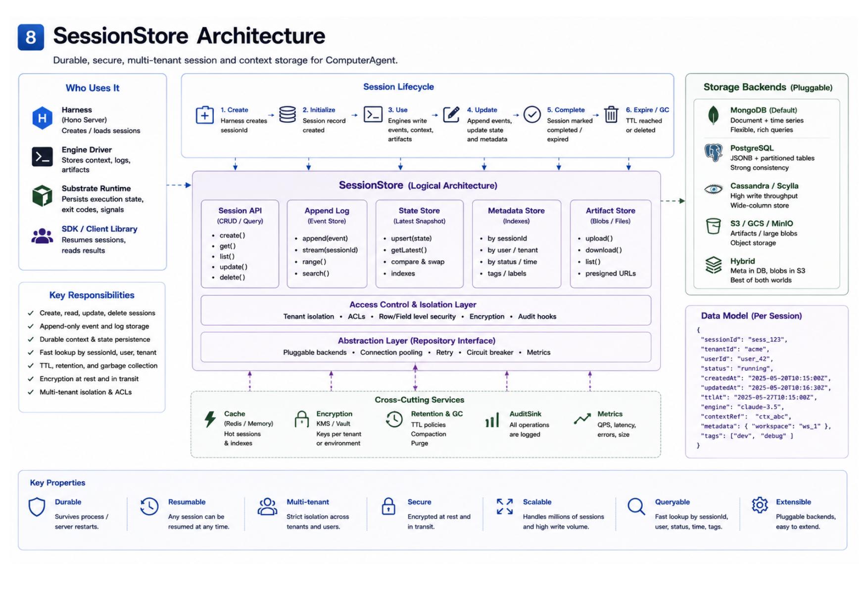Click the Use step terminal prompt icon
Image resolution: width=868 pixels, height=614 pixels.
[373, 114]
